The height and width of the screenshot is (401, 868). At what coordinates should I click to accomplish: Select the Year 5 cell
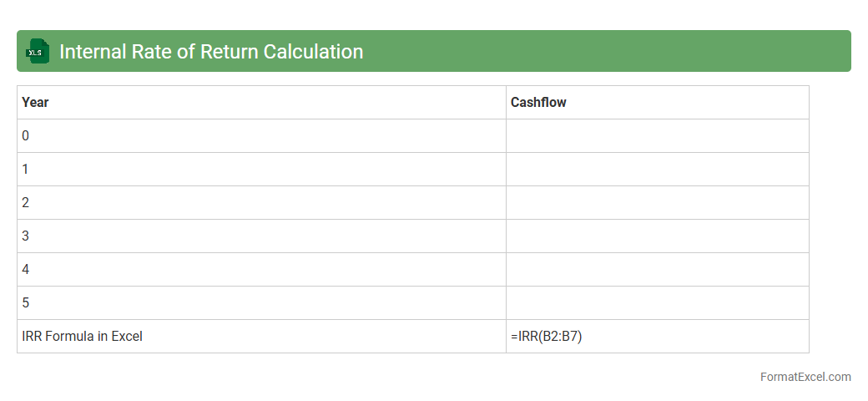pyautogui.click(x=261, y=303)
